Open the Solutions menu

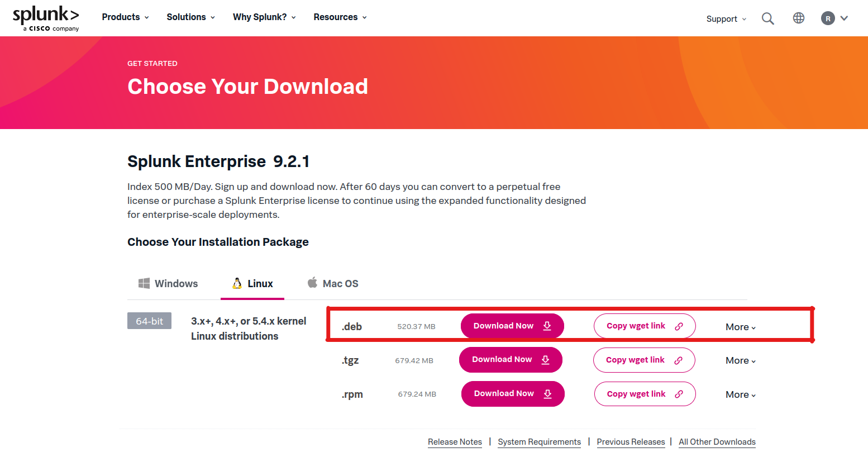coord(190,17)
